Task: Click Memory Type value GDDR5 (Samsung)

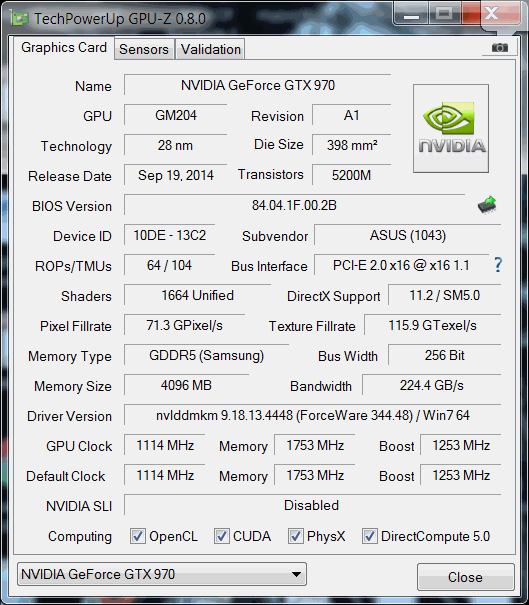Action: tap(206, 355)
